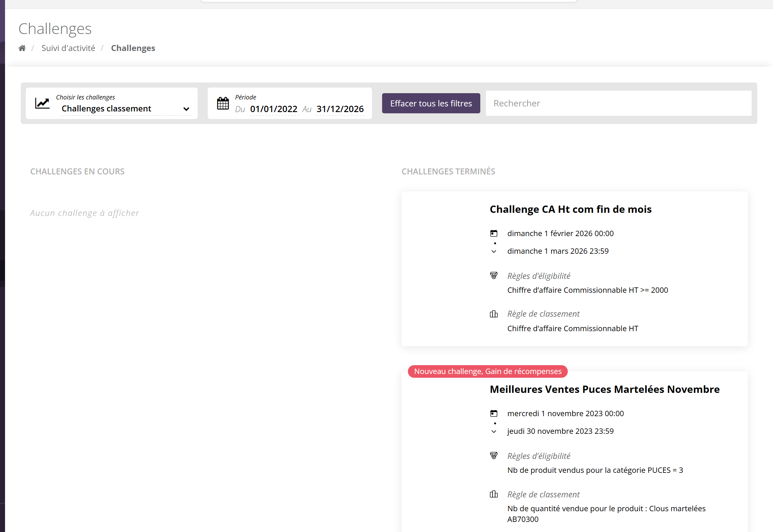Focus the Rechercher search field
773x532 pixels.
point(618,103)
